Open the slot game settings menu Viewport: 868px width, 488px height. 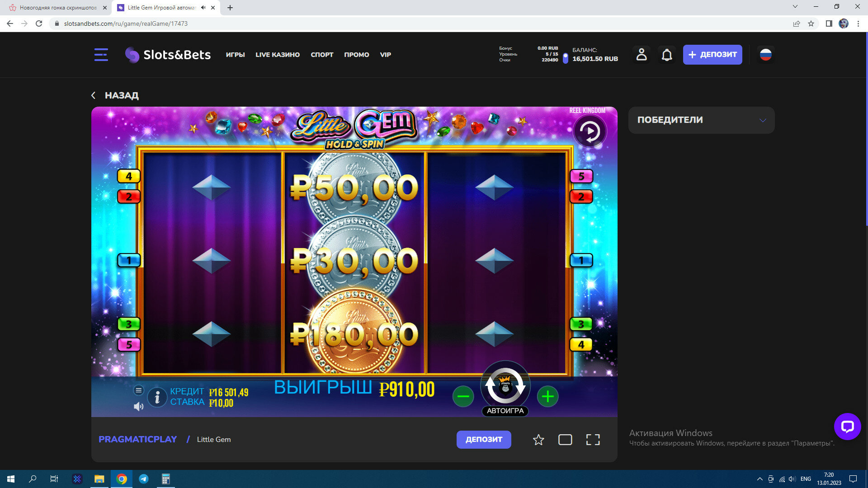pos(139,390)
